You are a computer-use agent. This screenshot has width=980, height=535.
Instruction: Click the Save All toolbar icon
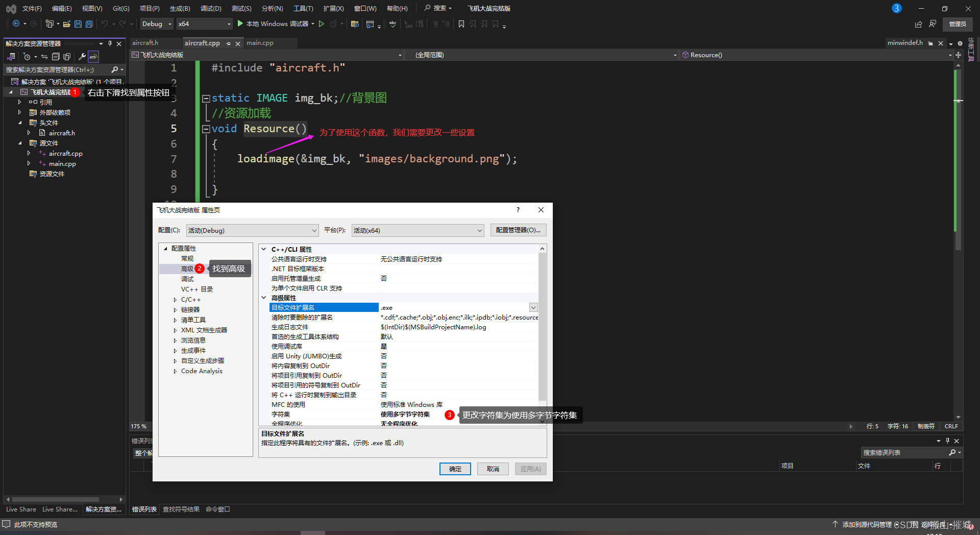pos(89,24)
